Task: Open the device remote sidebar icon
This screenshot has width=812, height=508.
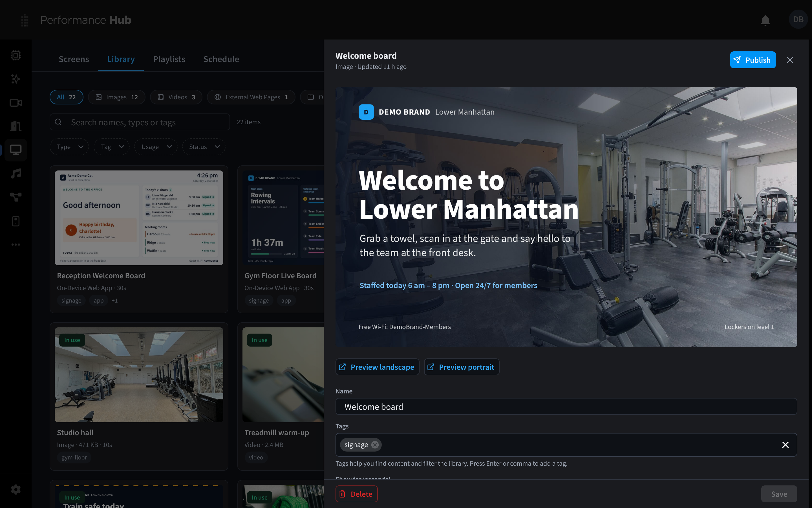Action: pos(16,221)
